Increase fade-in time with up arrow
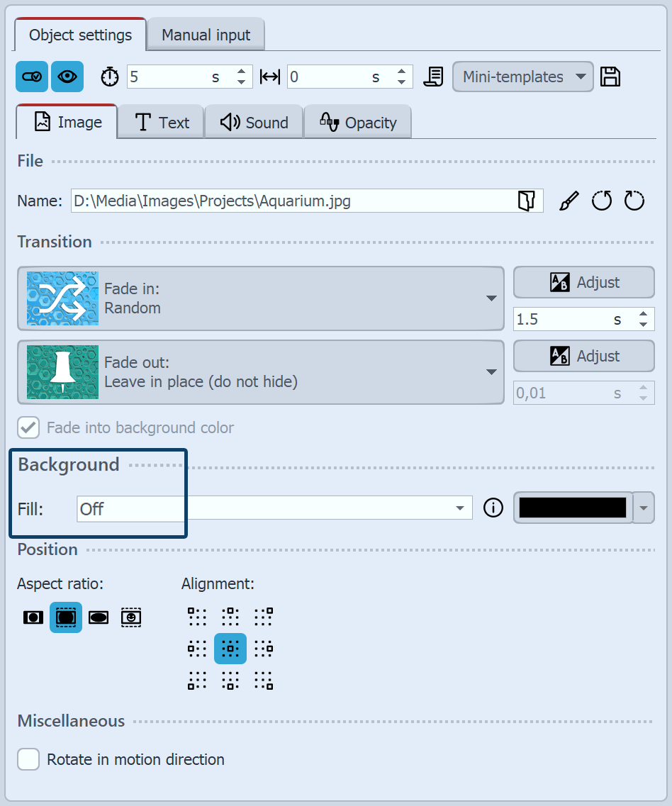 tap(643, 314)
